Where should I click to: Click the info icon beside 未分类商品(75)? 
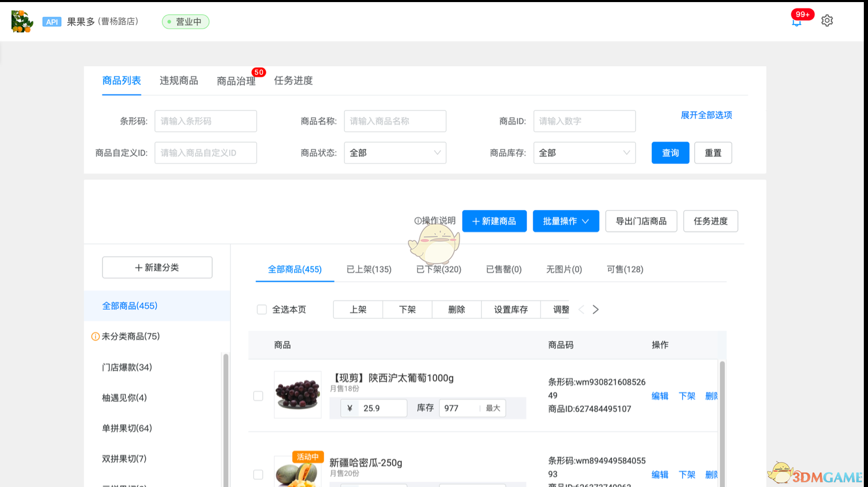(x=95, y=337)
